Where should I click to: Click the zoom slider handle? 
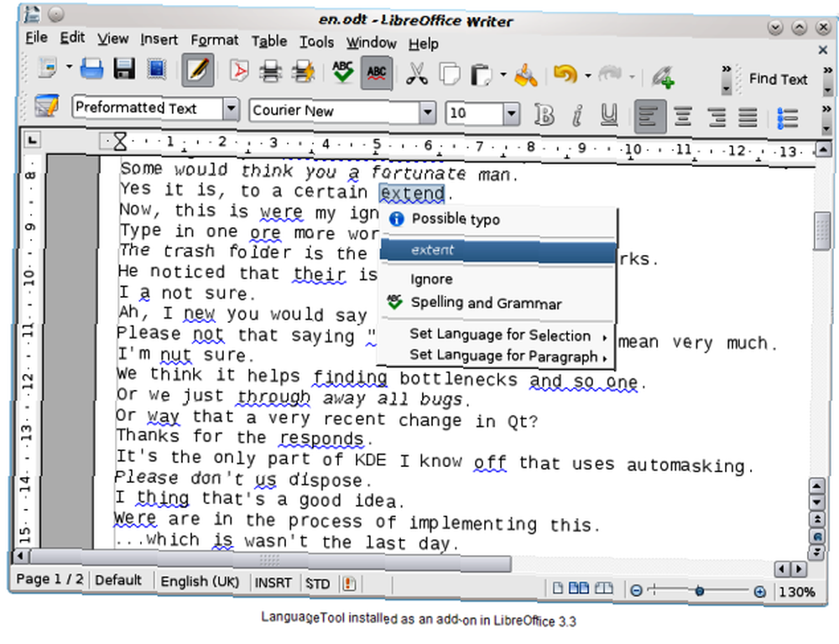pyautogui.click(x=700, y=591)
